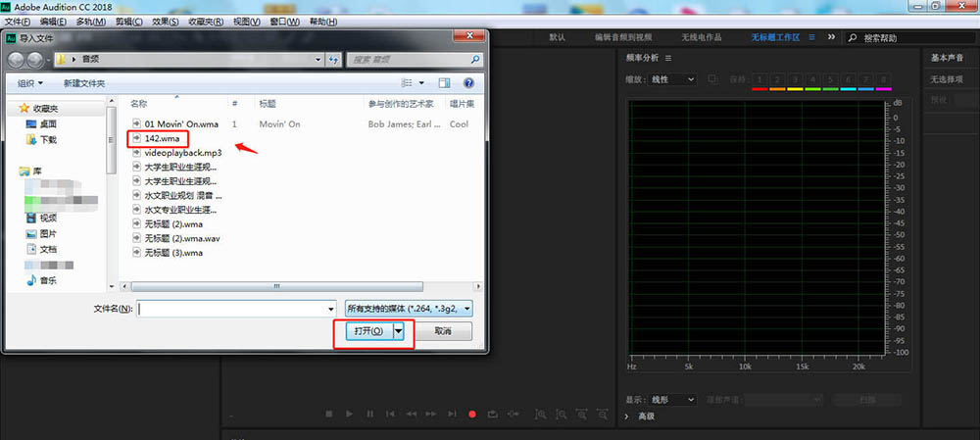
Task: Open Documents library in navigation pane
Action: [x=41, y=249]
